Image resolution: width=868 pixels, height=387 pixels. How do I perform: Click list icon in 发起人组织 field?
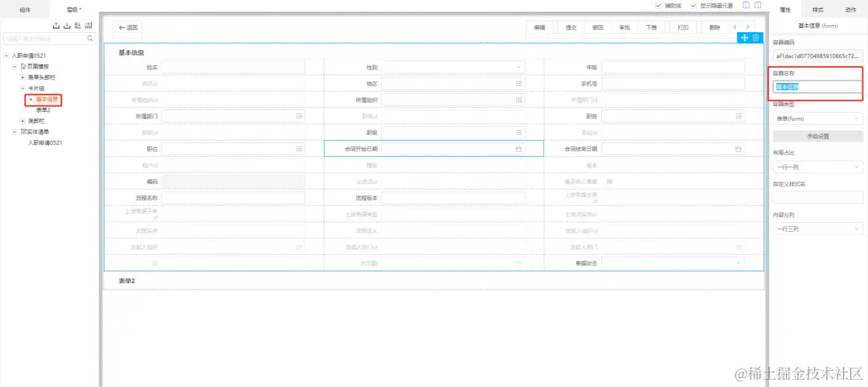[299, 247]
